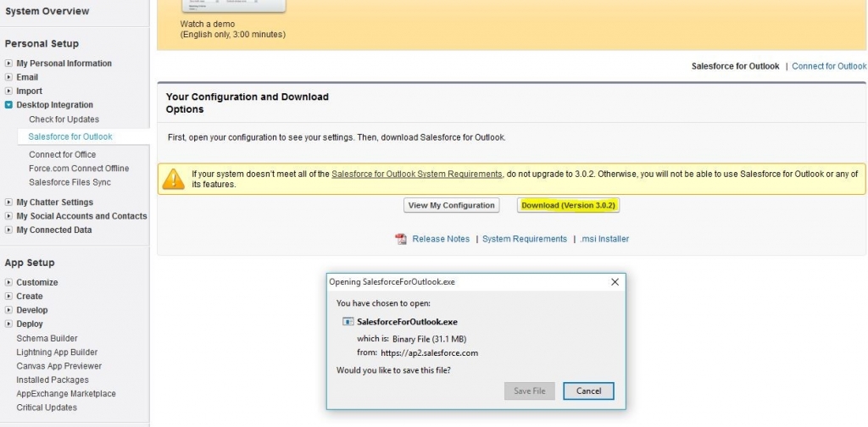This screenshot has width=868, height=427.
Task: Click Watch a demo text
Action: pos(208,25)
